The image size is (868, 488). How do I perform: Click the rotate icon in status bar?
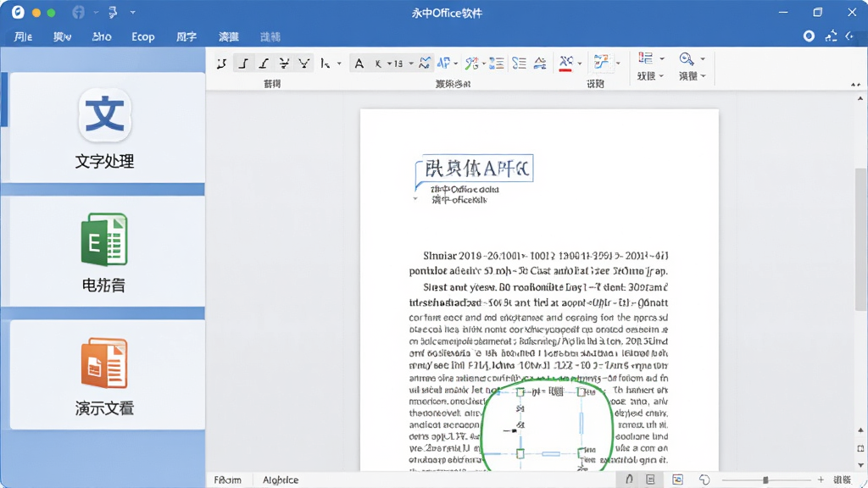[704, 480]
